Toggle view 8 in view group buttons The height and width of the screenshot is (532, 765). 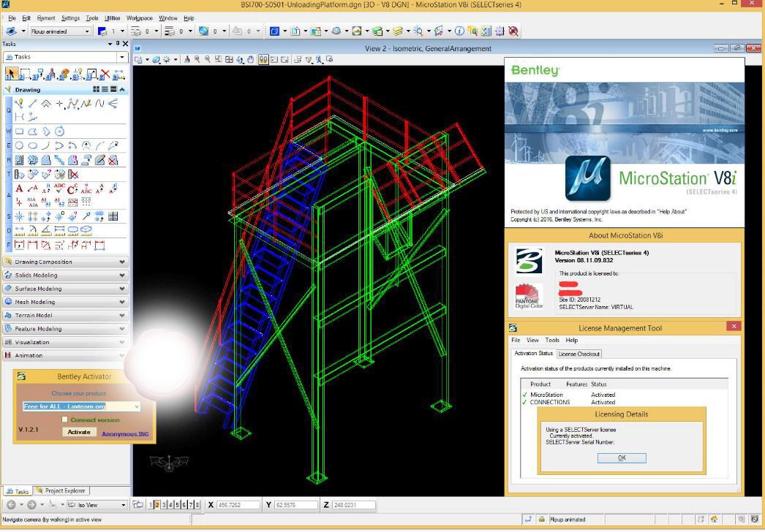tap(197, 505)
